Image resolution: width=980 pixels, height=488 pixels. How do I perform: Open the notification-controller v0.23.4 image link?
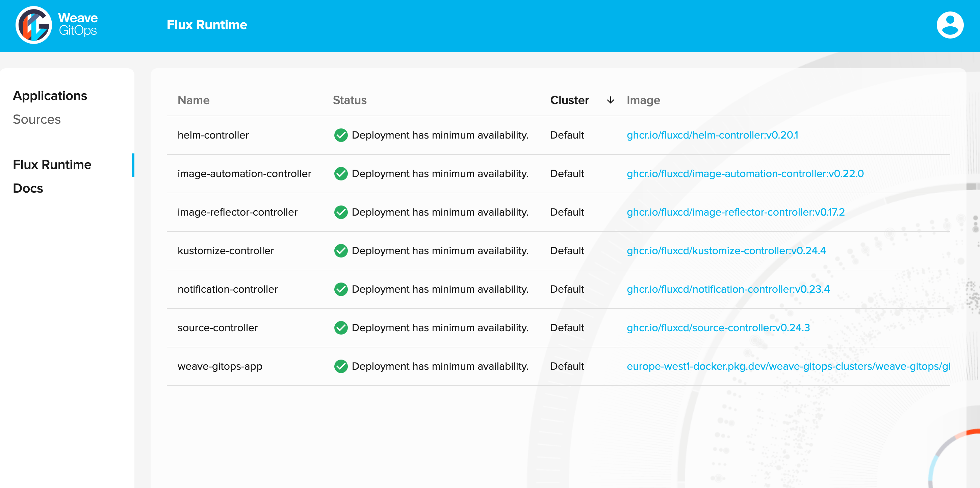(728, 289)
